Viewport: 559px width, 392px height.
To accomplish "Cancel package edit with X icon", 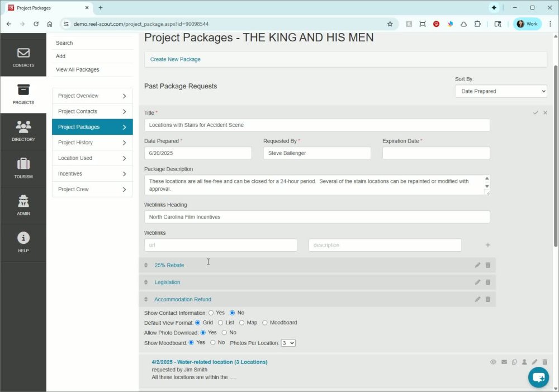I will [545, 113].
